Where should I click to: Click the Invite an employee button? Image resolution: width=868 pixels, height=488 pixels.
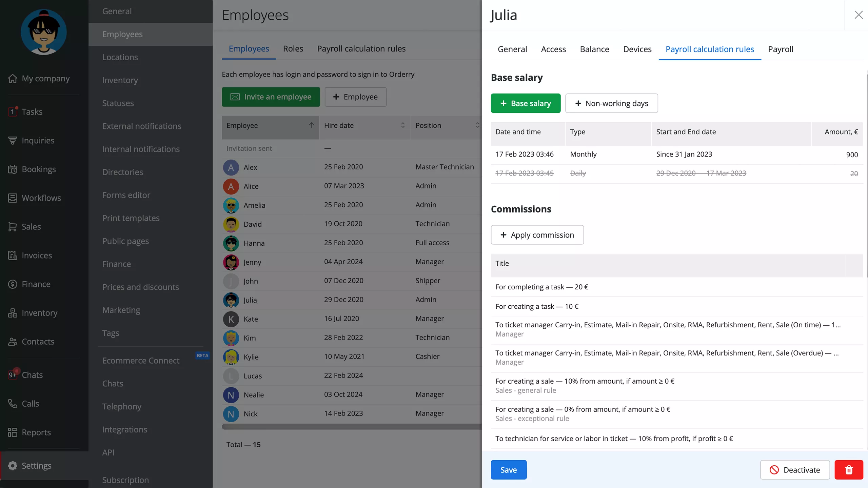coord(271,97)
